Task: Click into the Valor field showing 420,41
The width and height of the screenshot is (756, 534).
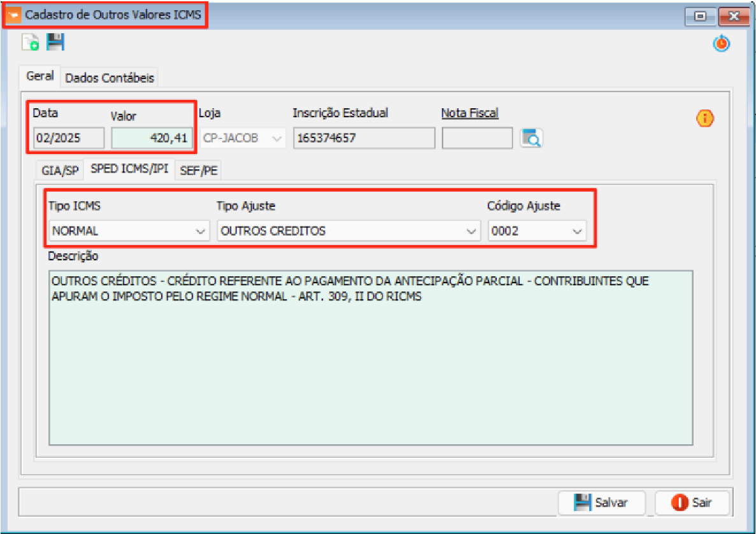Action: coord(152,138)
